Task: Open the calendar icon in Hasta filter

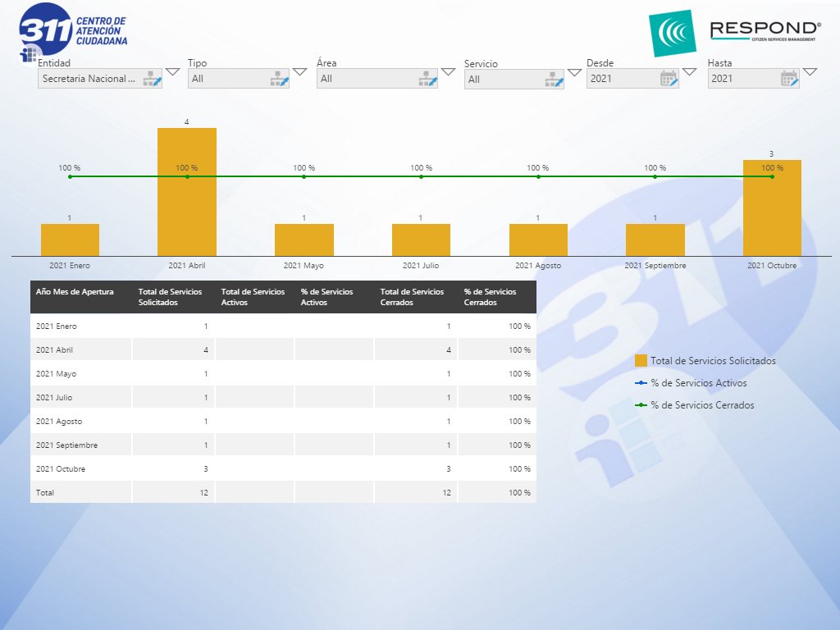Action: [790, 79]
